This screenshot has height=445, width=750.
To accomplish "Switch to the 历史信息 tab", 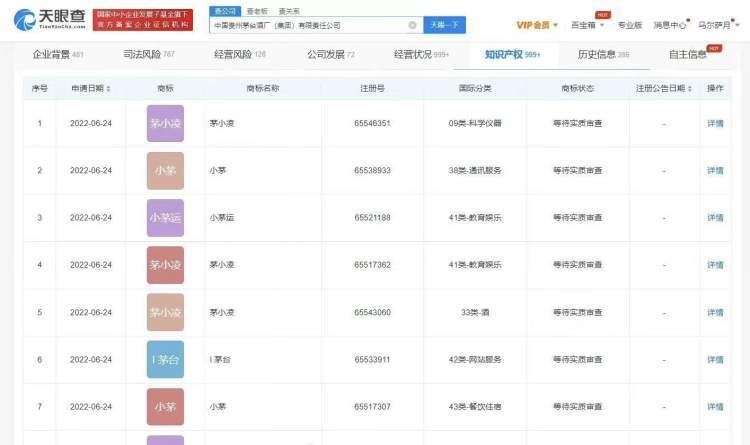I will click(603, 55).
